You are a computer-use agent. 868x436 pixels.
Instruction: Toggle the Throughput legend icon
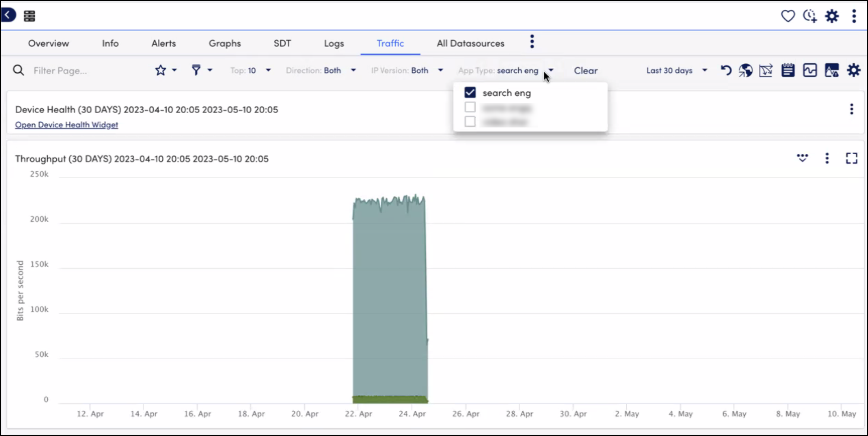click(x=802, y=158)
